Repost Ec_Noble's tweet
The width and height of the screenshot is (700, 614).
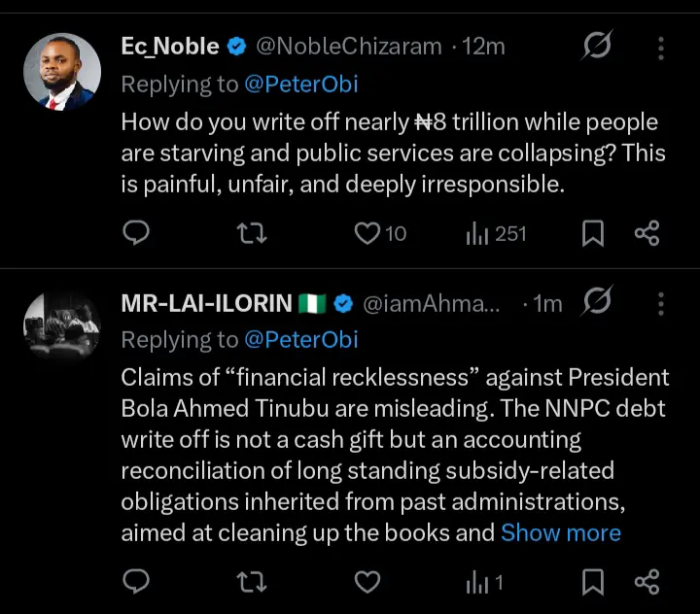pyautogui.click(x=252, y=233)
